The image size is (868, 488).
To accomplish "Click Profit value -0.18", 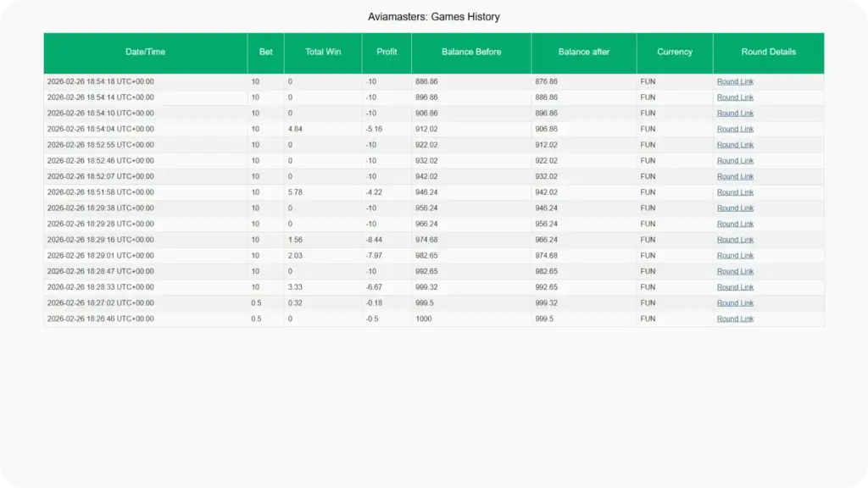I will (x=374, y=303).
